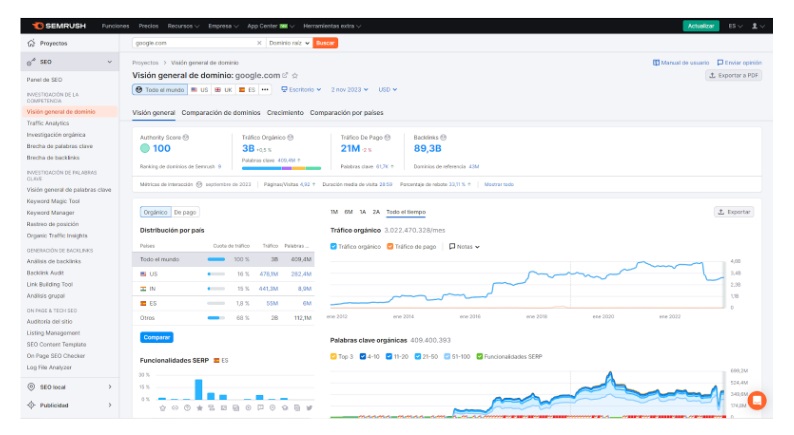Select 1A time range
Image resolution: width=794 pixels, height=435 pixels.
point(363,212)
